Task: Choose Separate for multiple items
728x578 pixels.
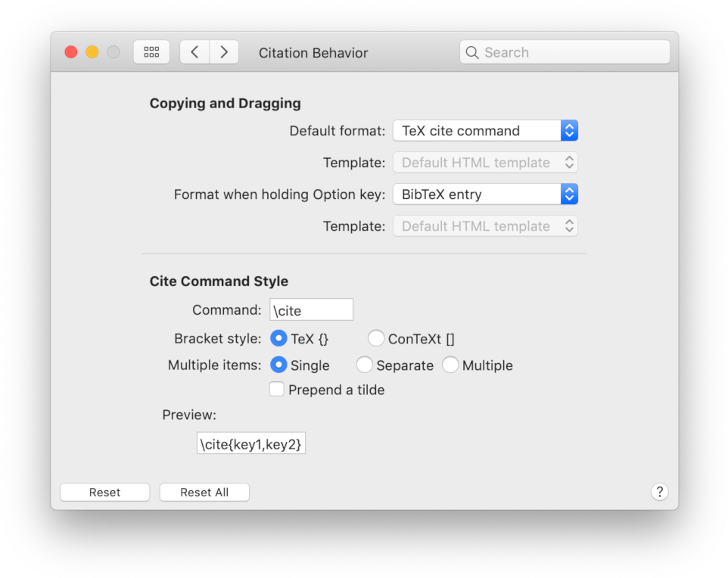Action: click(x=364, y=365)
